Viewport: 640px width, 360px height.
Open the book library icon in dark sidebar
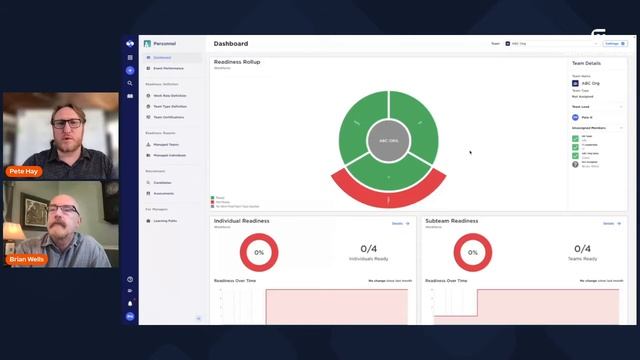[130, 96]
